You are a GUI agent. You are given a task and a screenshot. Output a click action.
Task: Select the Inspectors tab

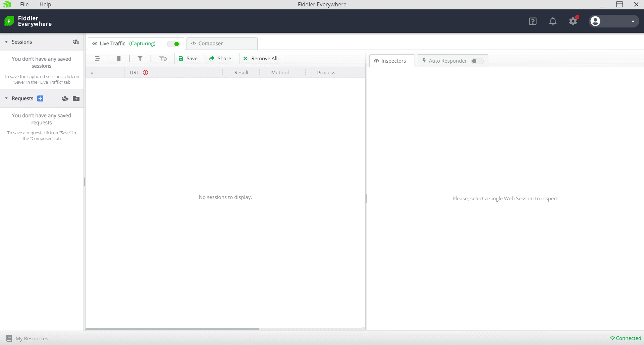point(392,61)
